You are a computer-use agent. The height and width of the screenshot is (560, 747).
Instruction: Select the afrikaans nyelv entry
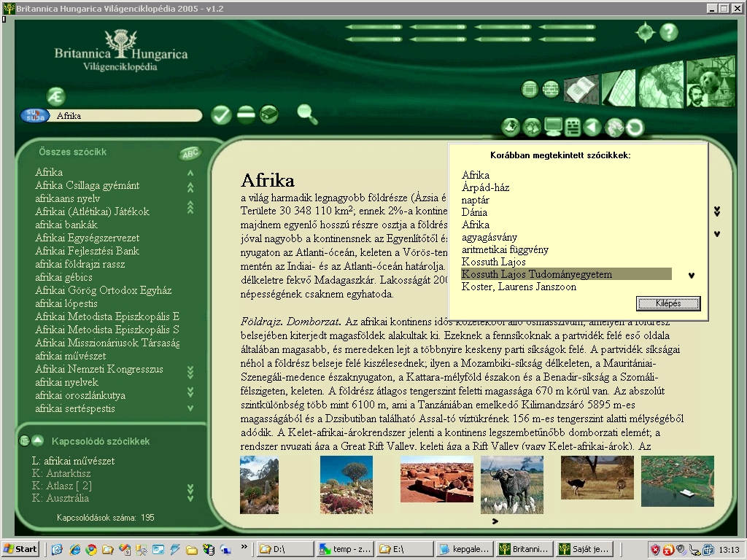[x=68, y=198]
